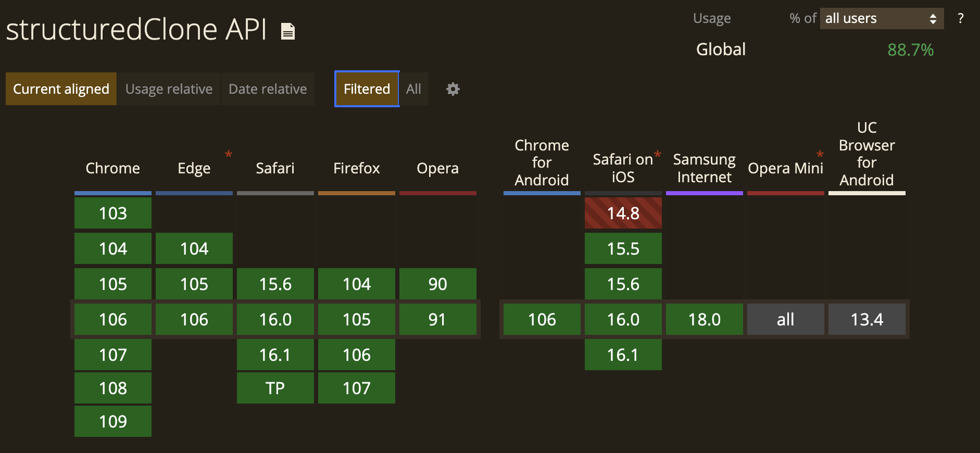Select Firefox version 105 cell
Image resolution: width=980 pixels, height=453 pixels.
[357, 319]
